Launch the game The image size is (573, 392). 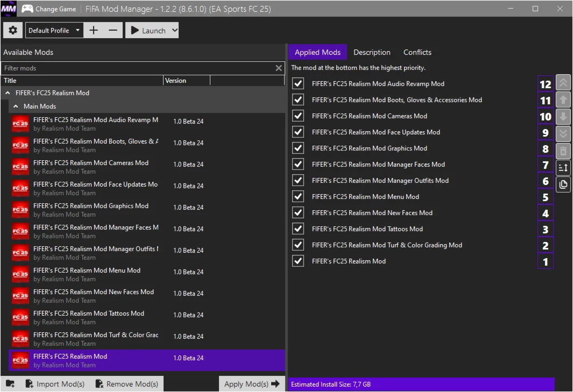click(x=148, y=30)
